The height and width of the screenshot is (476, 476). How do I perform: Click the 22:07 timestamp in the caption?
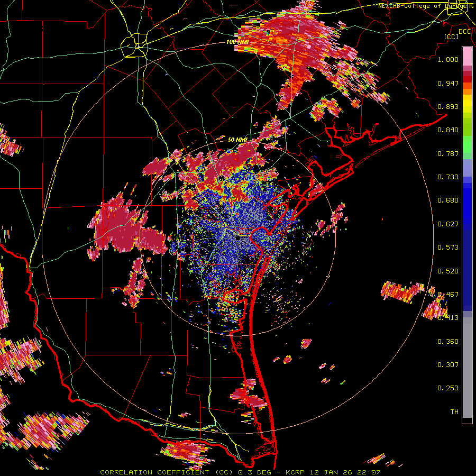368,472
